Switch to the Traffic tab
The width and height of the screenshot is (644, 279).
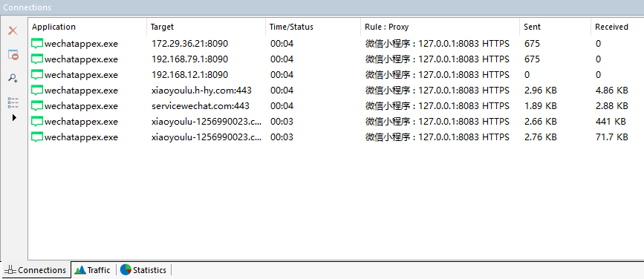click(94, 270)
